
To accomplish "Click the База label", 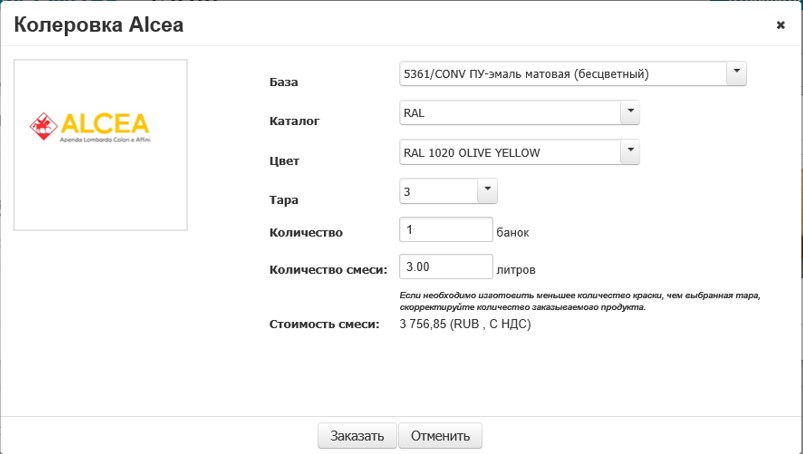I will tap(284, 82).
